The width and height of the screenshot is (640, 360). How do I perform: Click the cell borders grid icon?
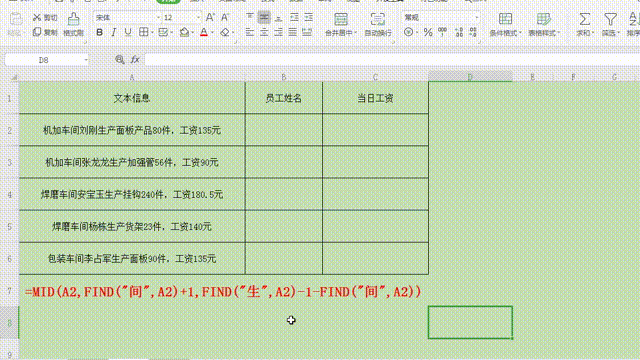[143, 32]
